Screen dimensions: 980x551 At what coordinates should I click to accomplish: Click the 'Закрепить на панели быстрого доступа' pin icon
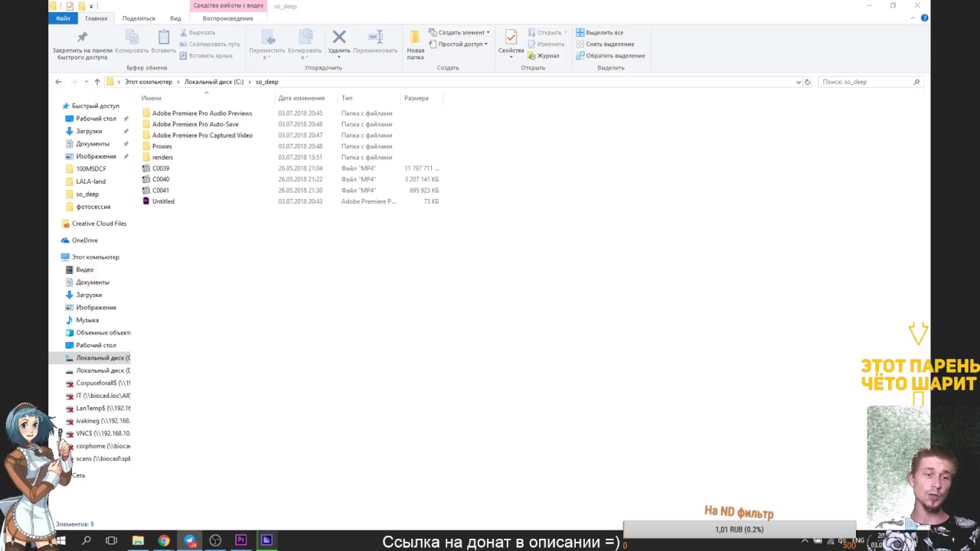click(82, 37)
